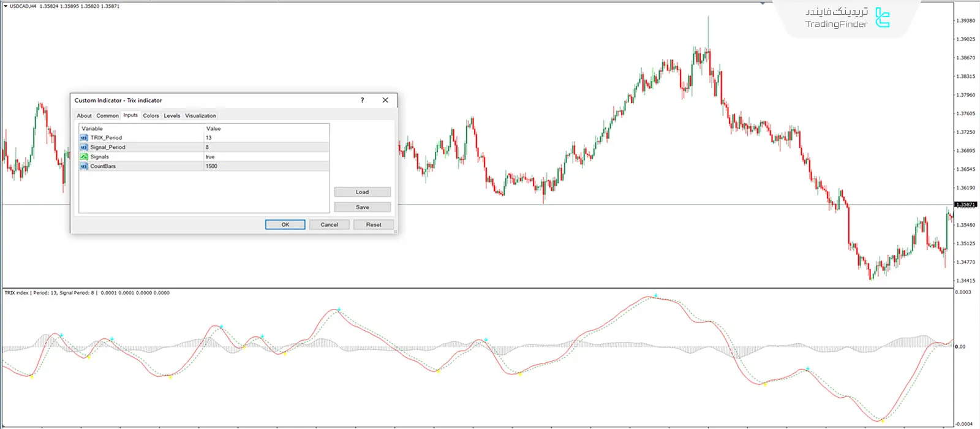
Task: Load saved input settings
Action: click(x=362, y=192)
